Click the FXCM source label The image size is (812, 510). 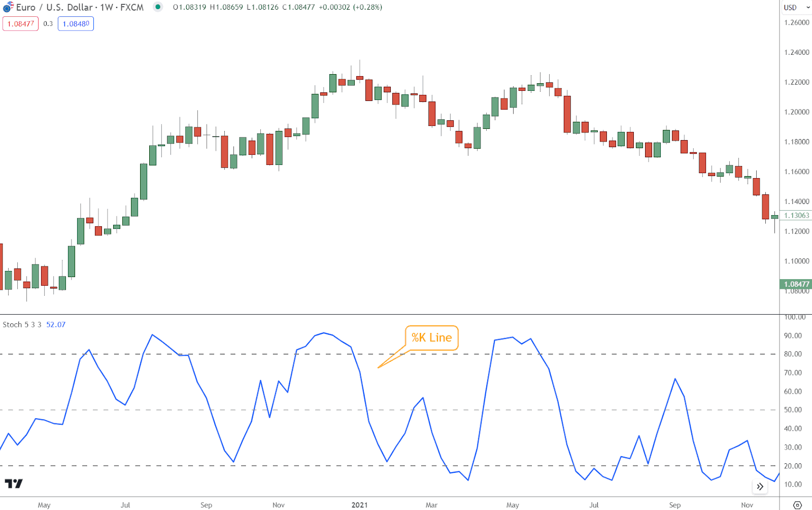(x=132, y=7)
